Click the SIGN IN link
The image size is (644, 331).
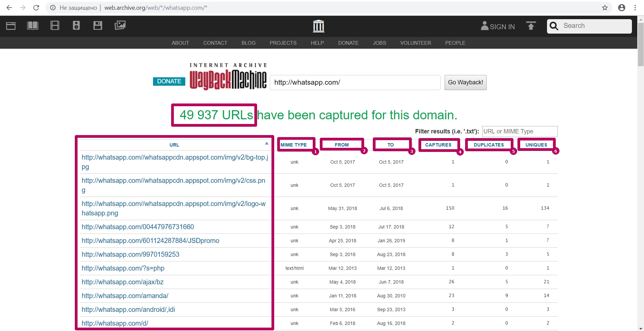(502, 27)
